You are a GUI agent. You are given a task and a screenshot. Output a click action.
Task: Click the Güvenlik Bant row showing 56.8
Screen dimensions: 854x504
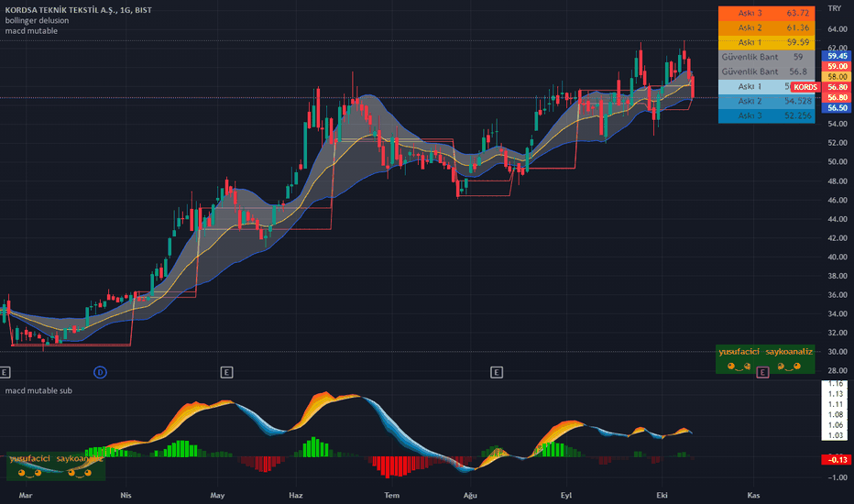766,71
